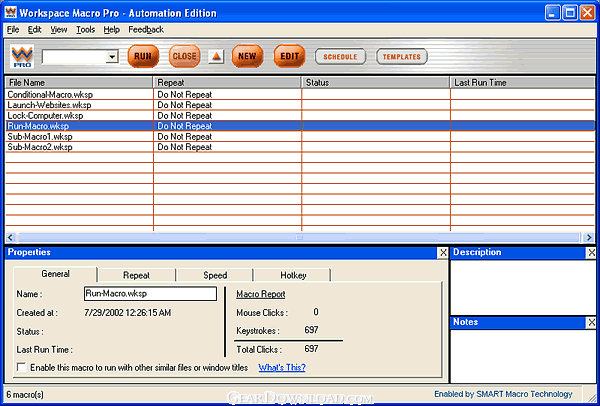Click the Macro Report heading
Viewport: 600px width, 406px height.
click(261, 294)
